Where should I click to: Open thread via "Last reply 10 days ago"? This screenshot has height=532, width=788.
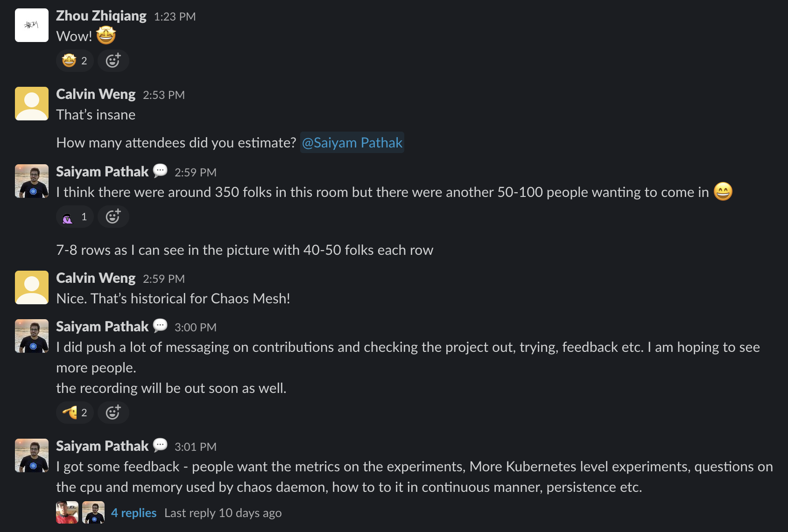(223, 513)
